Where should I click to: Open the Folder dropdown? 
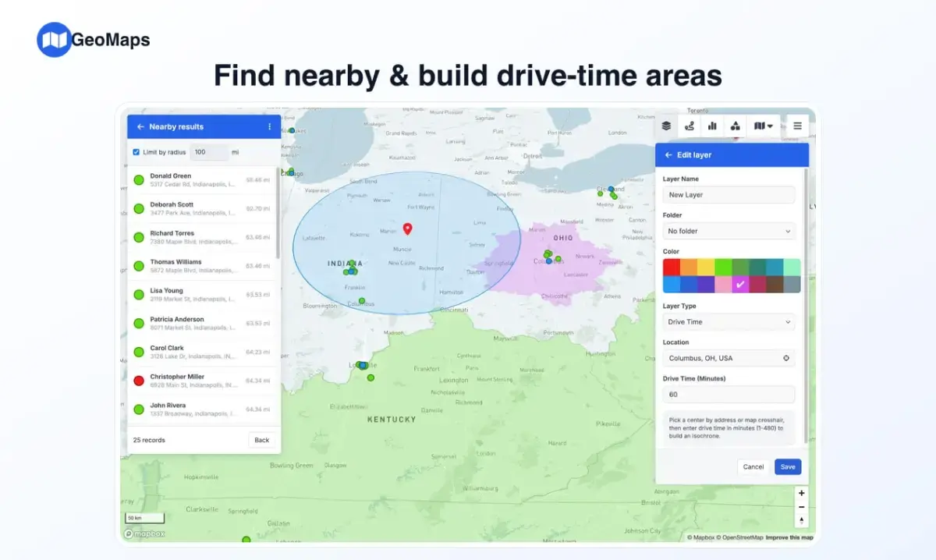pos(729,231)
